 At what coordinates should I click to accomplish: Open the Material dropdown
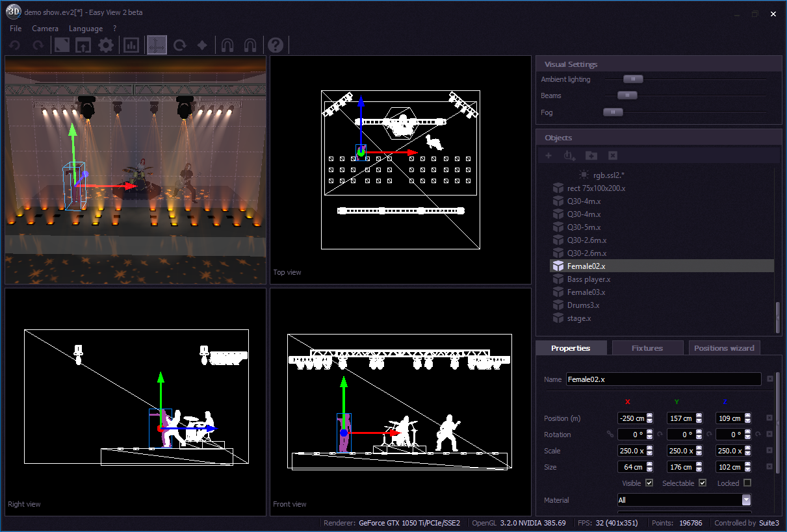pos(746,500)
